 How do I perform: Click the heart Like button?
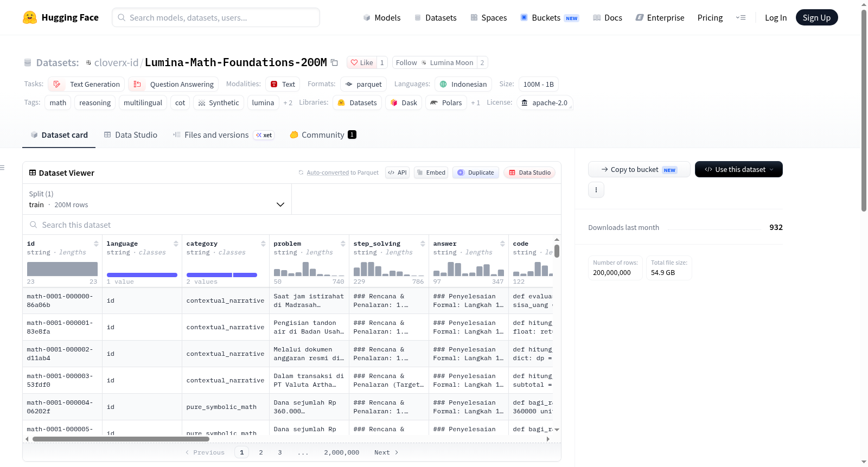(x=362, y=62)
